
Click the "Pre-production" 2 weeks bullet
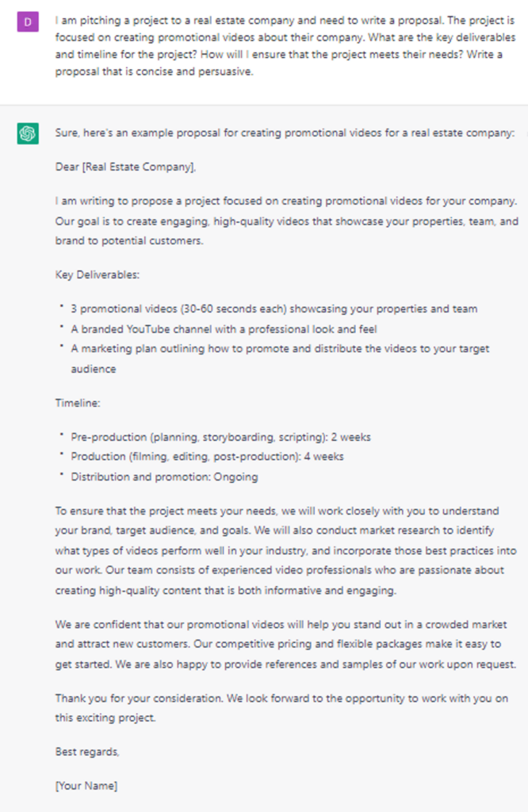[220, 437]
